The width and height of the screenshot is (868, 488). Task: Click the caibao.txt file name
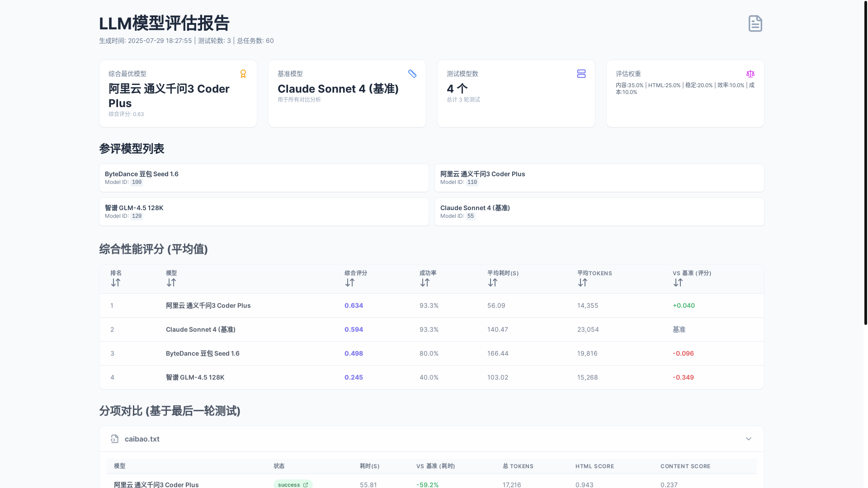click(x=142, y=439)
